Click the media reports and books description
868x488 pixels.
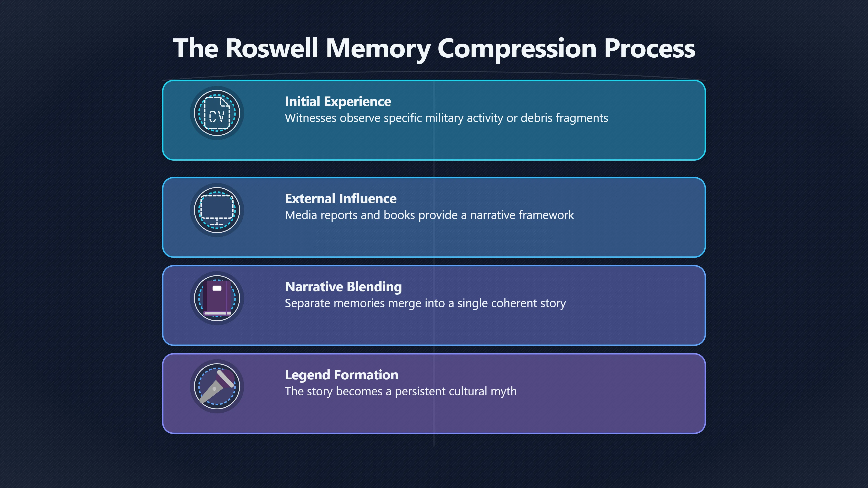pyautogui.click(x=429, y=215)
